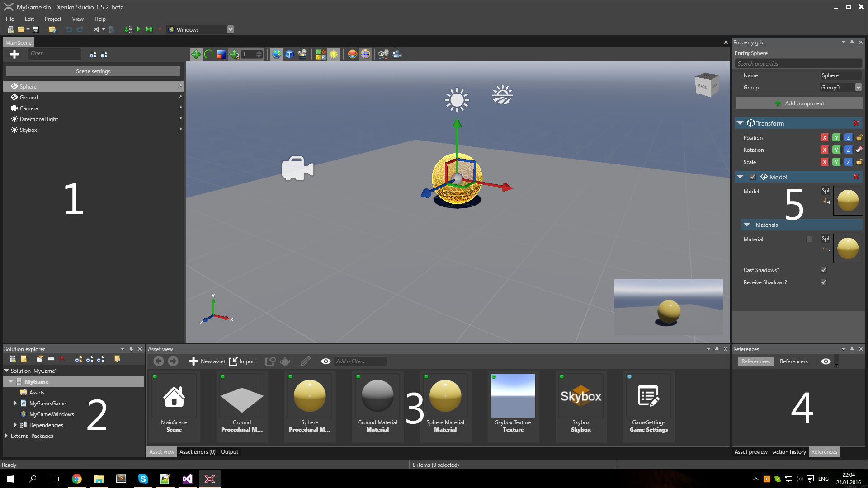Toggle the skybox visibility icon in toolbar

point(366,54)
